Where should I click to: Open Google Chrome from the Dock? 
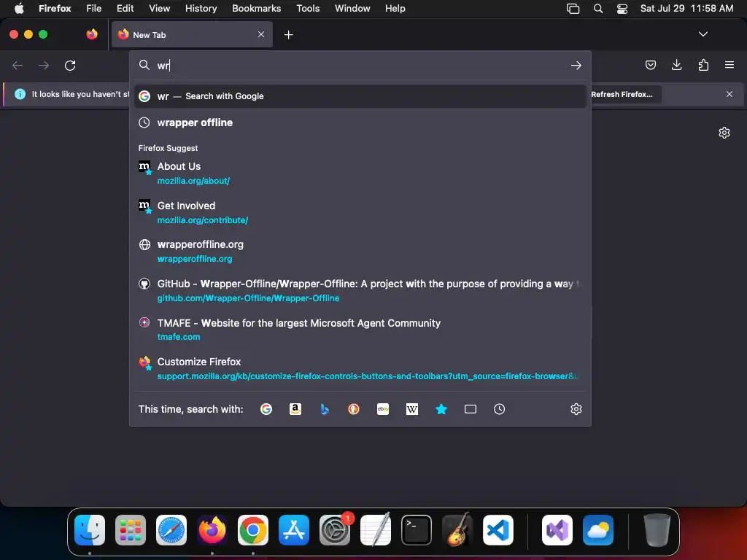click(253, 530)
